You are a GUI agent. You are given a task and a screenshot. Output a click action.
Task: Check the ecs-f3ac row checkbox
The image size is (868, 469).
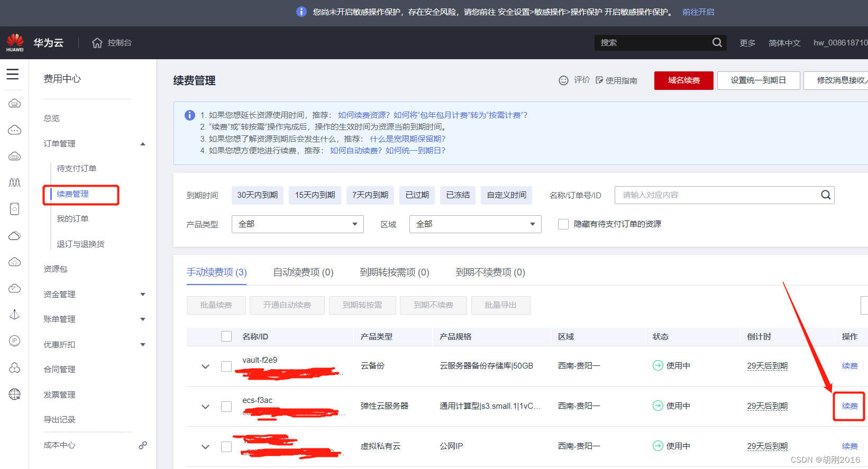coord(226,407)
